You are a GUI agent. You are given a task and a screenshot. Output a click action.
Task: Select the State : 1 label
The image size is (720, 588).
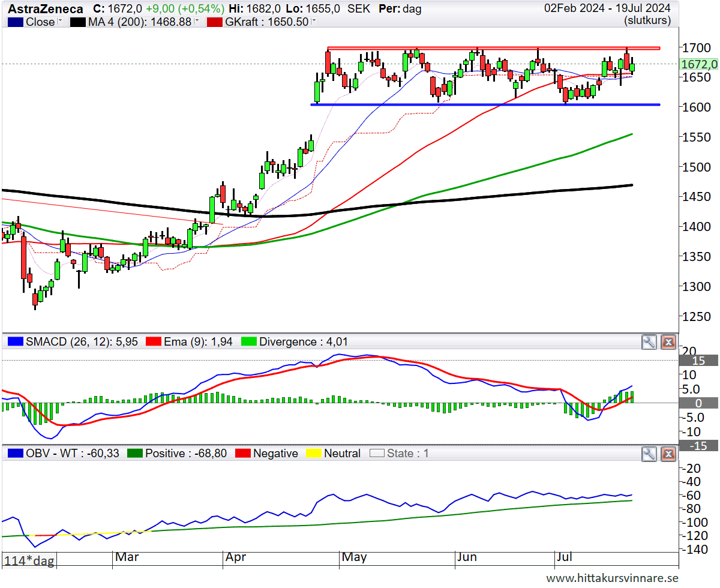(x=408, y=454)
